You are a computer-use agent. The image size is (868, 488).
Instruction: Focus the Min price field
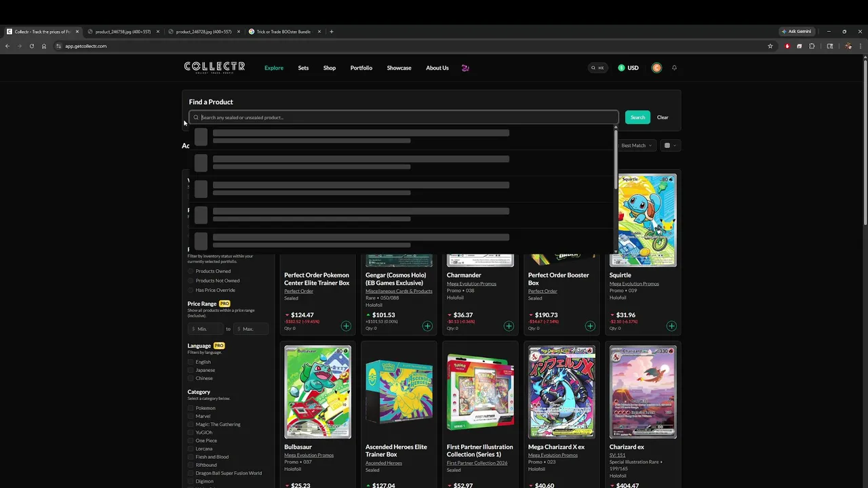click(x=205, y=329)
